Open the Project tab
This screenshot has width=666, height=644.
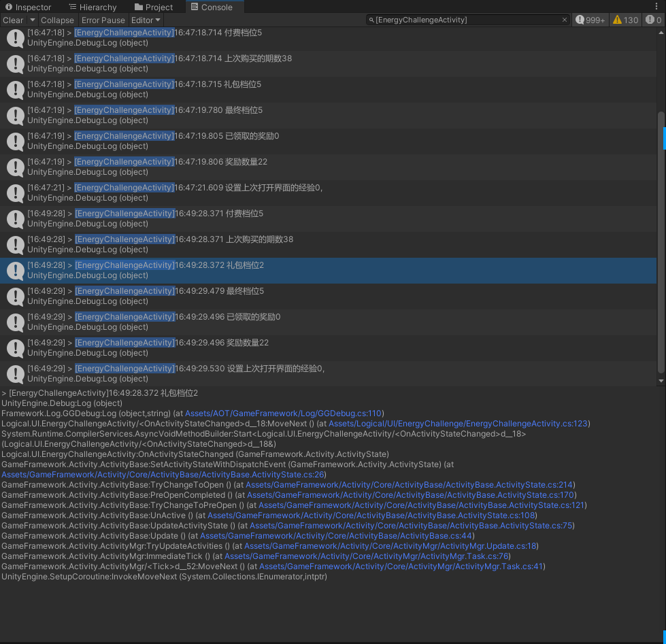click(154, 7)
